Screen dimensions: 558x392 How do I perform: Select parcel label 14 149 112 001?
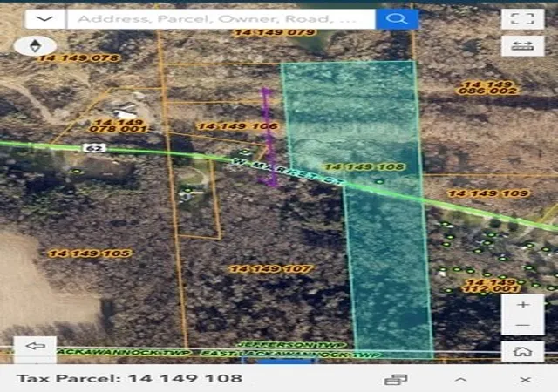pos(491,286)
